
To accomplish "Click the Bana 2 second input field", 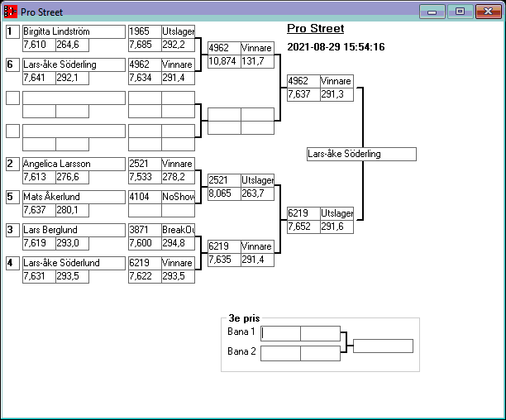I will (320, 354).
